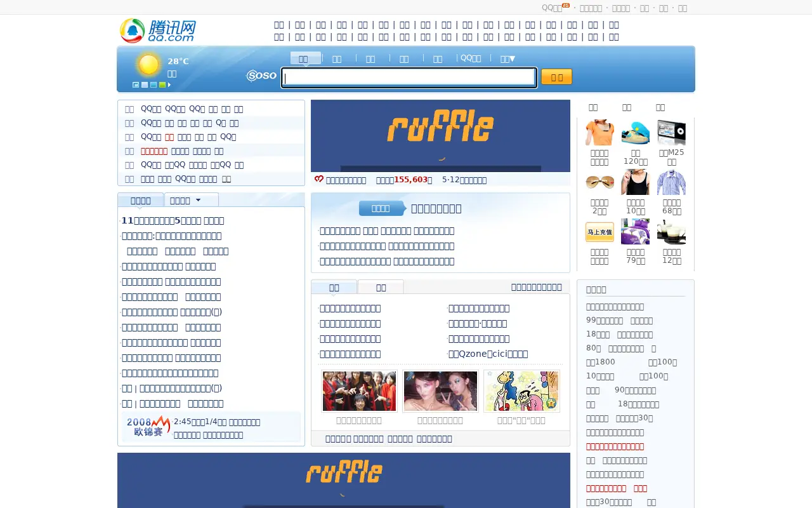Screen dimensions: 812x508
Task: Click the SOSO search logo
Action: pyautogui.click(x=261, y=76)
